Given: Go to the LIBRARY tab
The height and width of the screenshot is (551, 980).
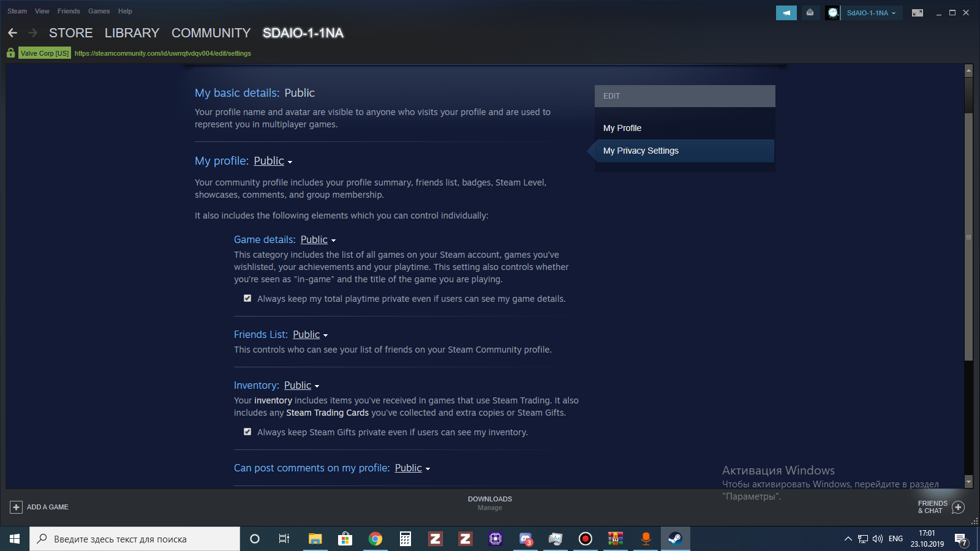Looking at the screenshot, I should click(132, 33).
